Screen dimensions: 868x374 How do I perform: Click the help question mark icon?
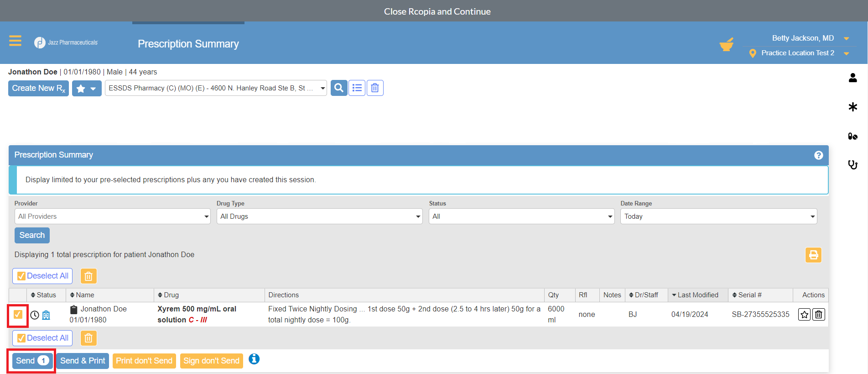click(x=819, y=155)
